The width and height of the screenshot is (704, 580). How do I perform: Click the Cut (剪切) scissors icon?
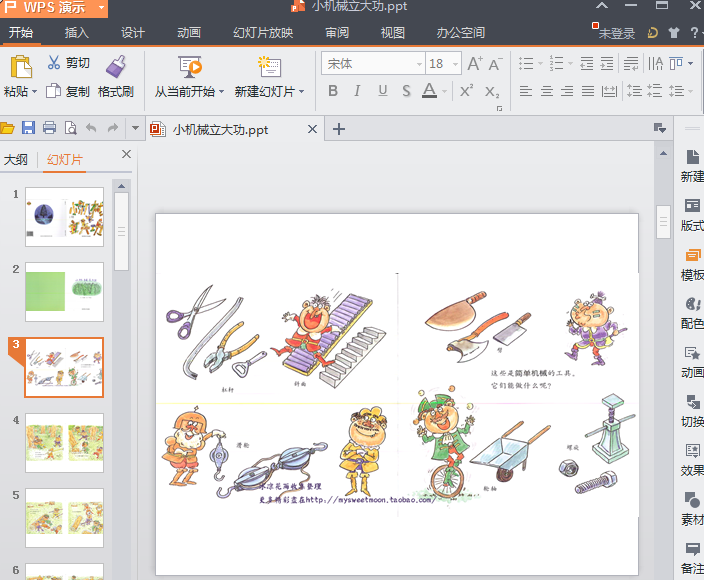click(54, 62)
